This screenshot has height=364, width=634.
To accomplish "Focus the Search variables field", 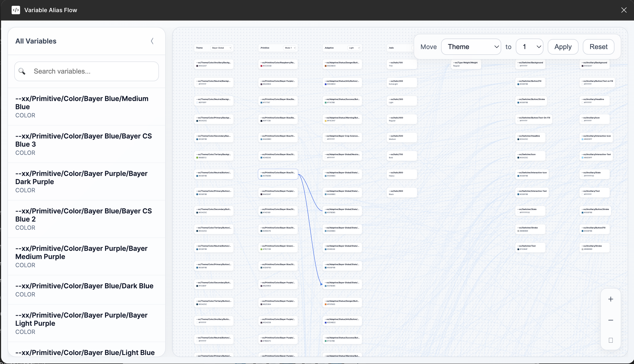I will pos(87,71).
